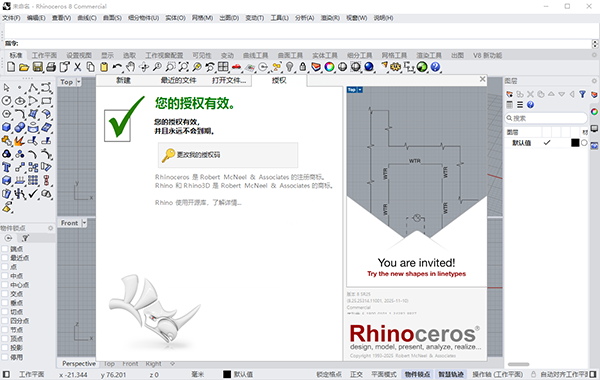Click the Paste clipboard icon
Viewport: 600px width, 380px height.
point(104,67)
